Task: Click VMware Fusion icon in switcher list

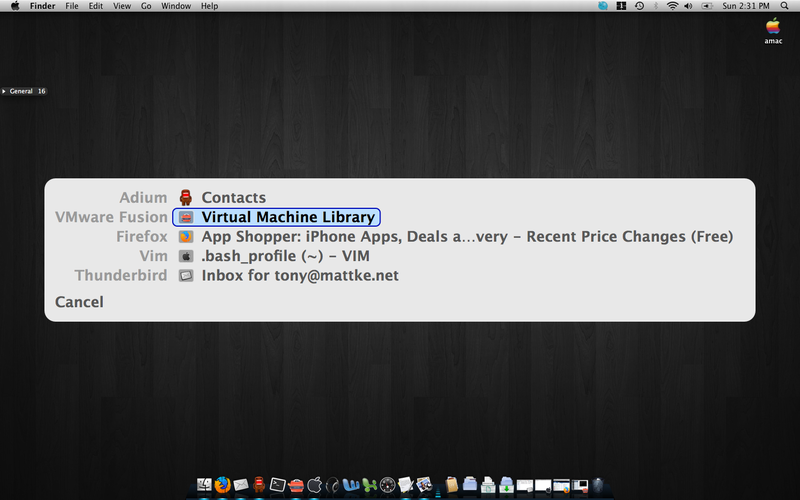Action: point(186,217)
